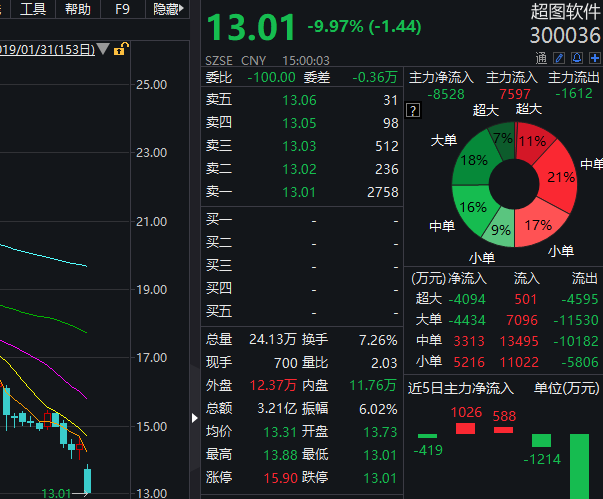The height and width of the screenshot is (499, 603).
Task: Click the 换手 value 7.26%
Action: [378, 340]
